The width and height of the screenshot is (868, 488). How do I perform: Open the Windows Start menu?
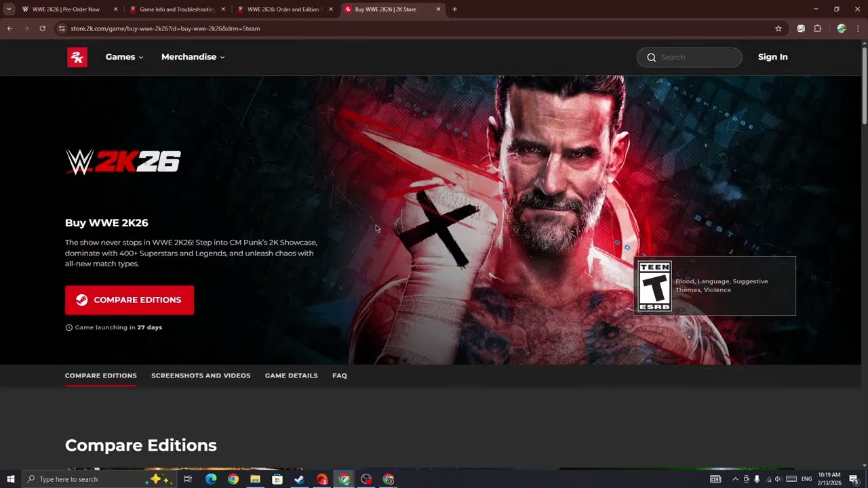[x=10, y=479]
